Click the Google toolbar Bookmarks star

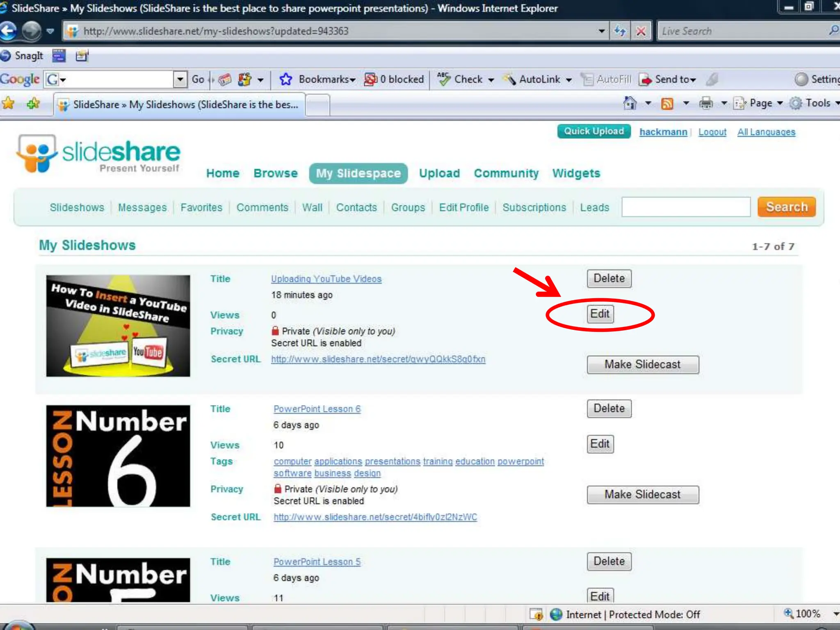[x=286, y=79]
